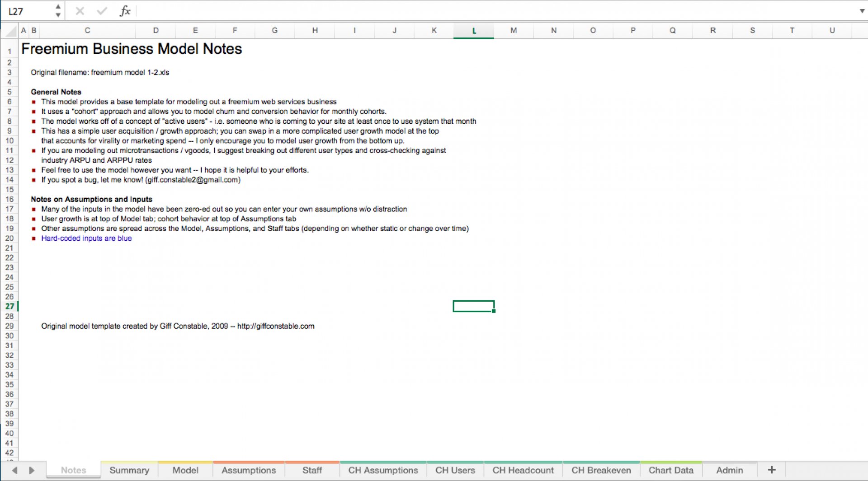Click the User growth at top of Model line

coord(169,219)
